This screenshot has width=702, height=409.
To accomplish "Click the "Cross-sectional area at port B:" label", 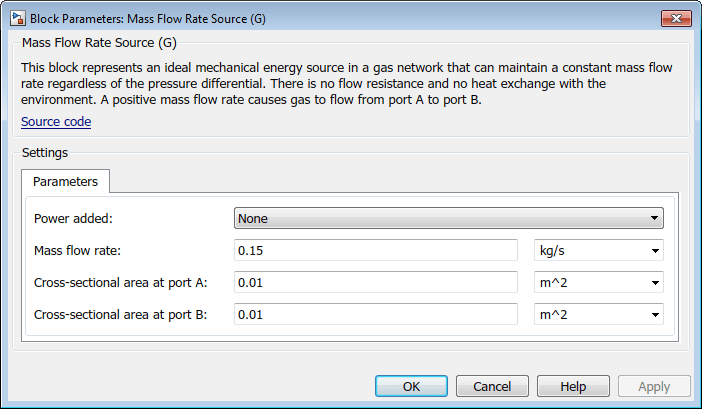I will [x=120, y=315].
